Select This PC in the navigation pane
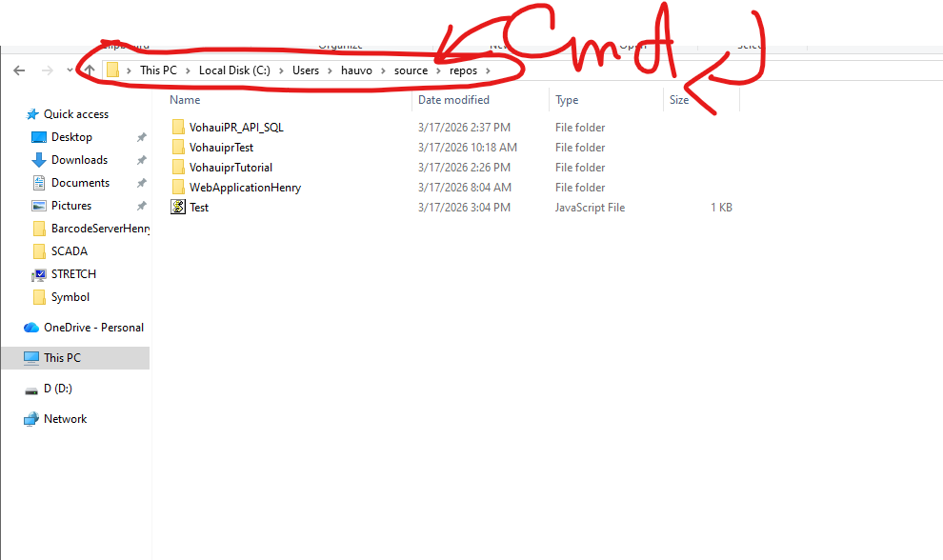The width and height of the screenshot is (943, 560). 62,358
